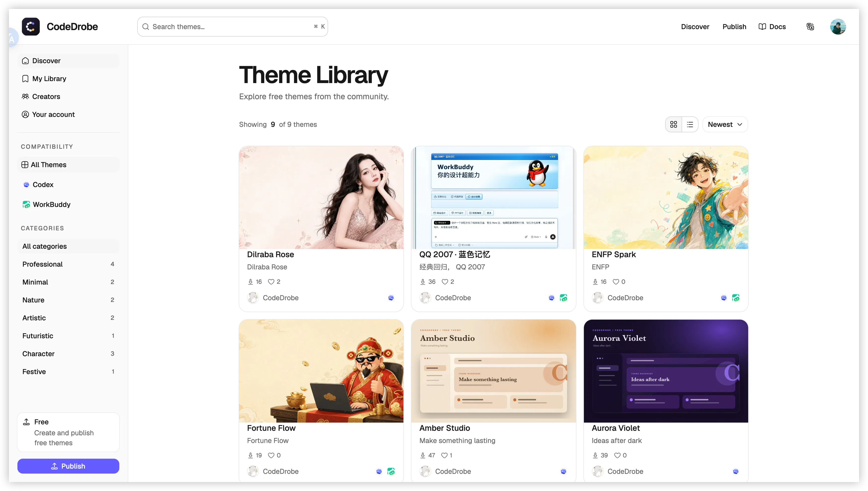The height and width of the screenshot is (491, 868).
Task: Like the Aurora Violet theme heart icon
Action: pos(617,455)
